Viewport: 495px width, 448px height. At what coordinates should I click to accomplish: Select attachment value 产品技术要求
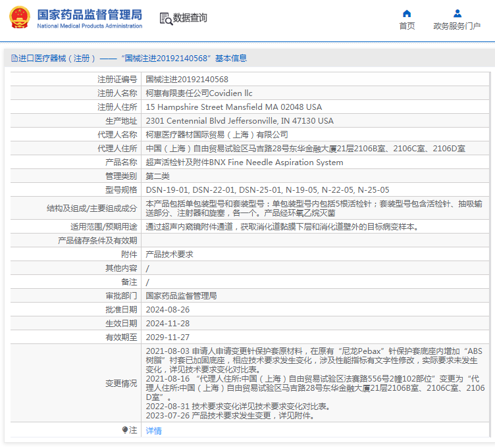pos(169,255)
